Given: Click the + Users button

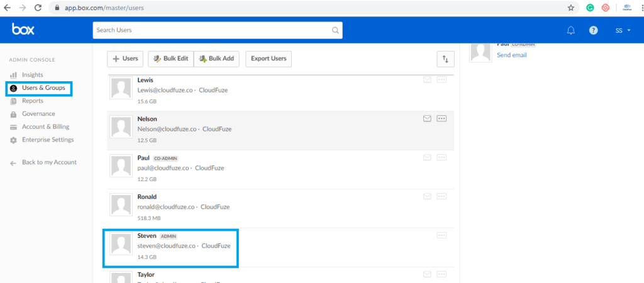Looking at the screenshot, I should (x=125, y=58).
